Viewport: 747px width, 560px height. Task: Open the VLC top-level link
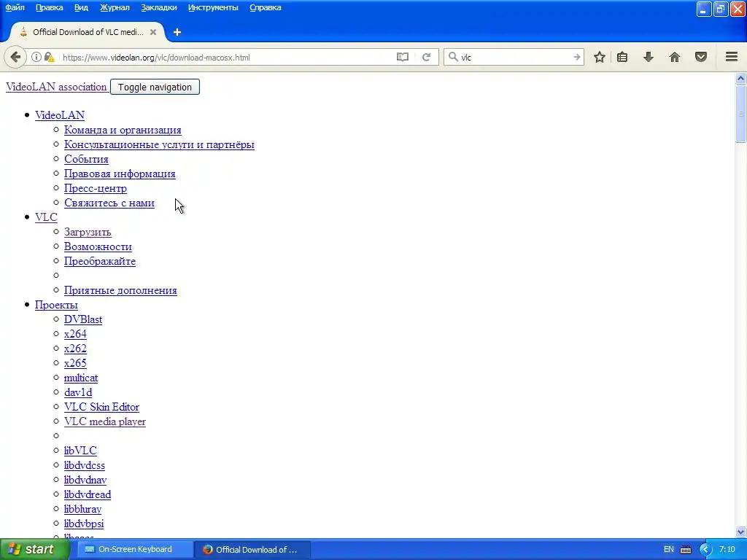(46, 217)
